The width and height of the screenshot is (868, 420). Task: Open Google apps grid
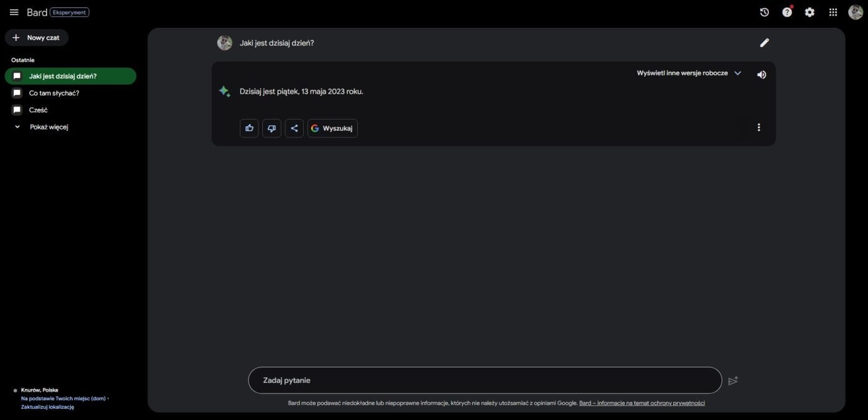[x=833, y=12]
